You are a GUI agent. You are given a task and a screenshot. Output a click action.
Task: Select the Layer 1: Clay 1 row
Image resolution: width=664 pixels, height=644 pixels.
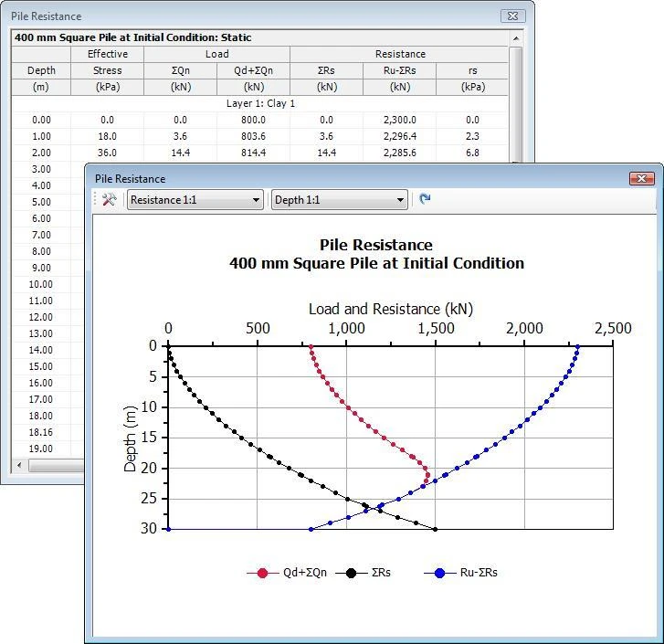pyautogui.click(x=259, y=103)
